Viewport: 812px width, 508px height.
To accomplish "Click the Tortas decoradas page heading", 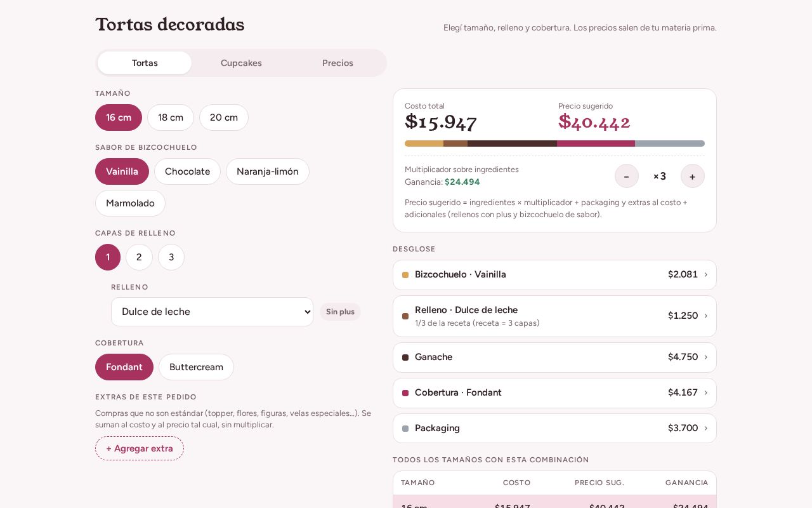I will click(x=170, y=25).
